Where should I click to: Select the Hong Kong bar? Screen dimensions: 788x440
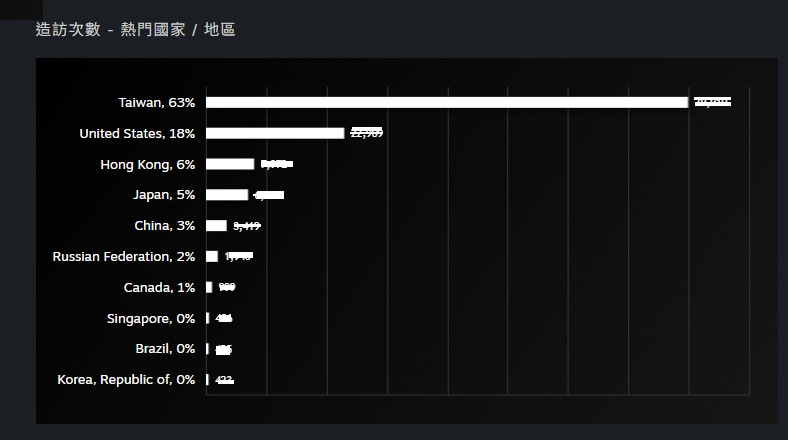tap(230, 164)
